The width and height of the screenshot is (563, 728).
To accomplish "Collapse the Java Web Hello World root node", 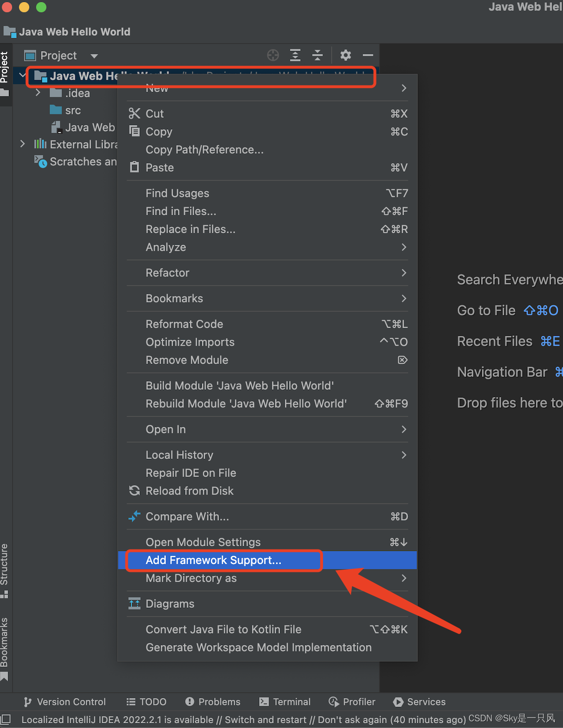I will [22, 75].
